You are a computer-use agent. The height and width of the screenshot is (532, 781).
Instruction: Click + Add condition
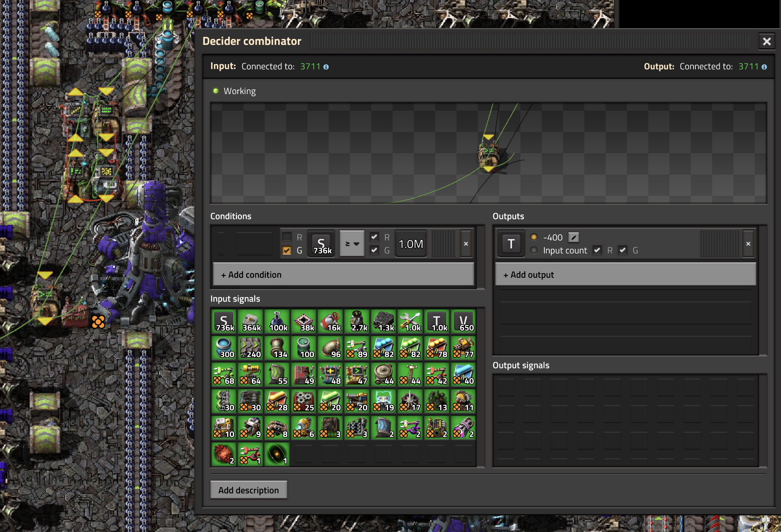click(344, 275)
